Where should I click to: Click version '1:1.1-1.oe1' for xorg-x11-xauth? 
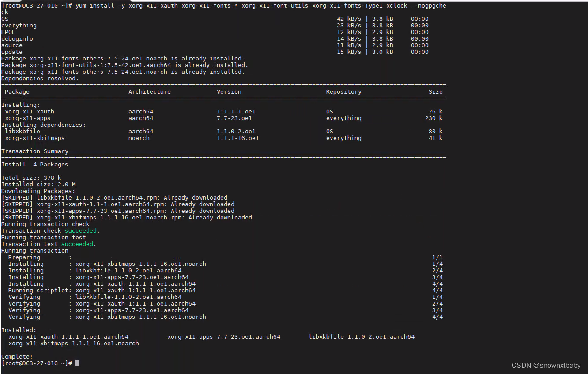(x=236, y=112)
